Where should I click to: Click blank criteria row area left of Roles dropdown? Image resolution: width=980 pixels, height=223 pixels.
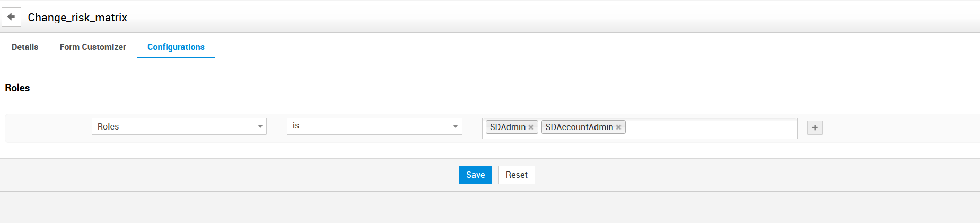tap(48, 128)
